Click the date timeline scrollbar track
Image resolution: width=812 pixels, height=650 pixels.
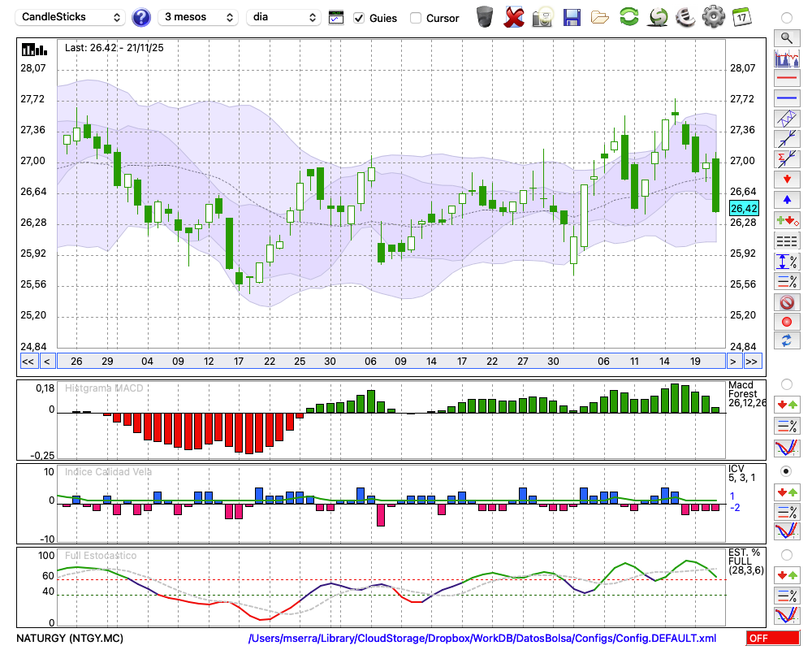click(x=390, y=361)
